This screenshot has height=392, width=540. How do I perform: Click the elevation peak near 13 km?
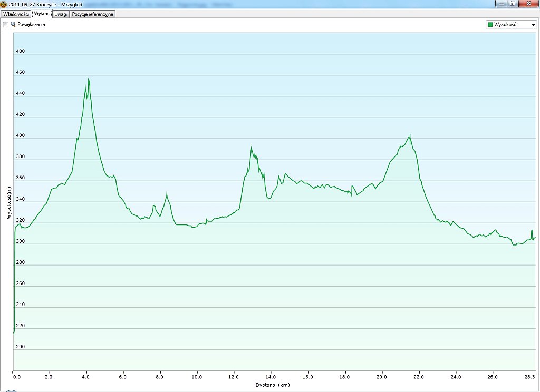(252, 148)
